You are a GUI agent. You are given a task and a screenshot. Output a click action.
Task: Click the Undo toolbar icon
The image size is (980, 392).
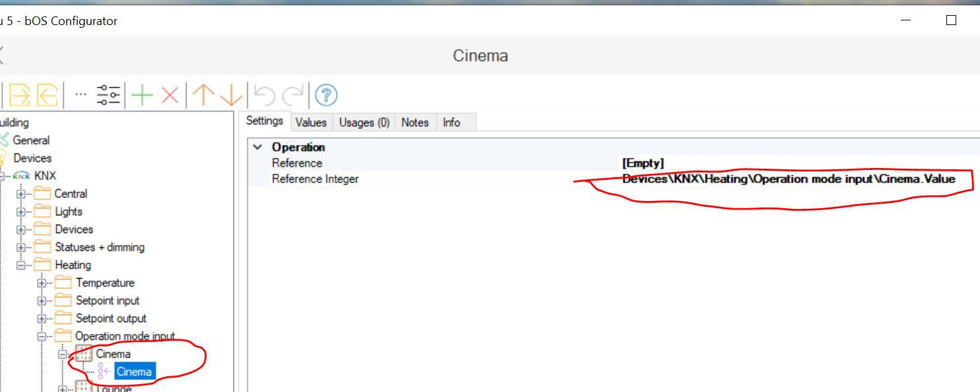(264, 96)
